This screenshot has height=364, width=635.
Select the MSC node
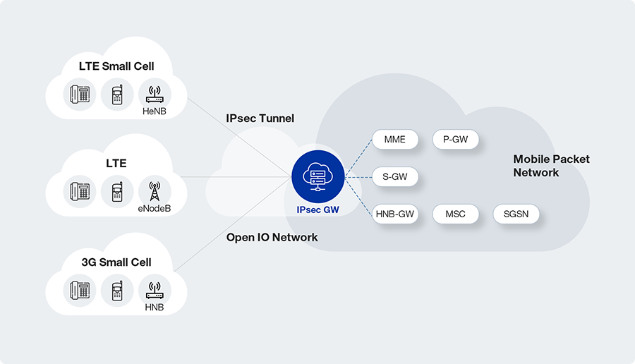456,214
